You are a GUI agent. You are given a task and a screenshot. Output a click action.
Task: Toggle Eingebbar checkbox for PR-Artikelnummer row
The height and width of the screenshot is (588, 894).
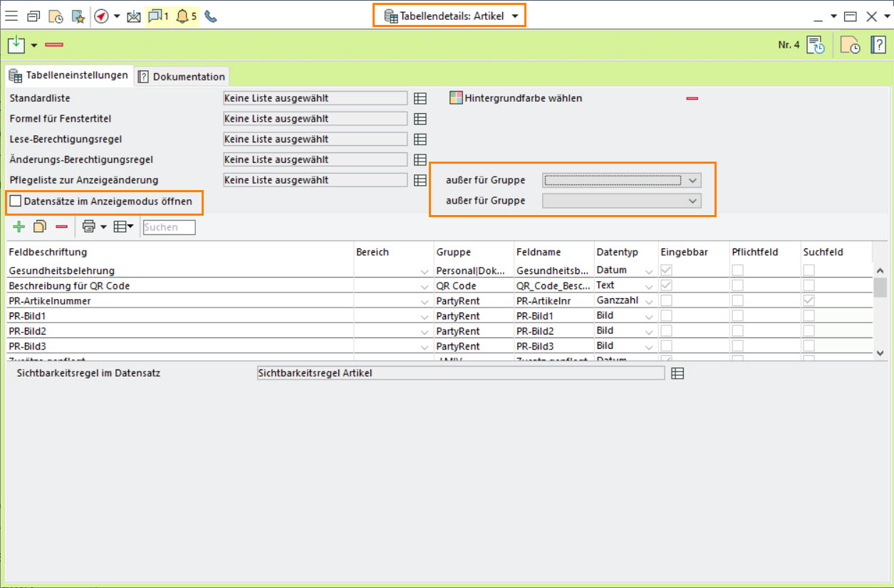coord(667,301)
